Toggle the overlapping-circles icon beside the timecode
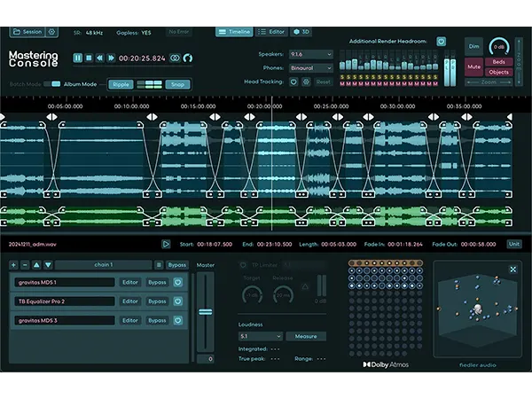Screen dimensions: 532x399 (x=175, y=58)
